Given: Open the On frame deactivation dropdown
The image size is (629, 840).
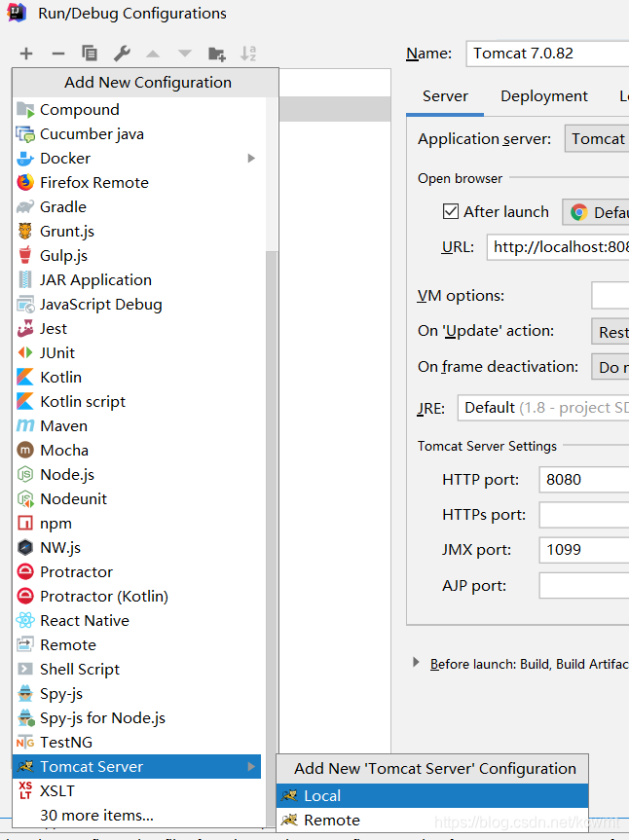Looking at the screenshot, I should point(610,367).
